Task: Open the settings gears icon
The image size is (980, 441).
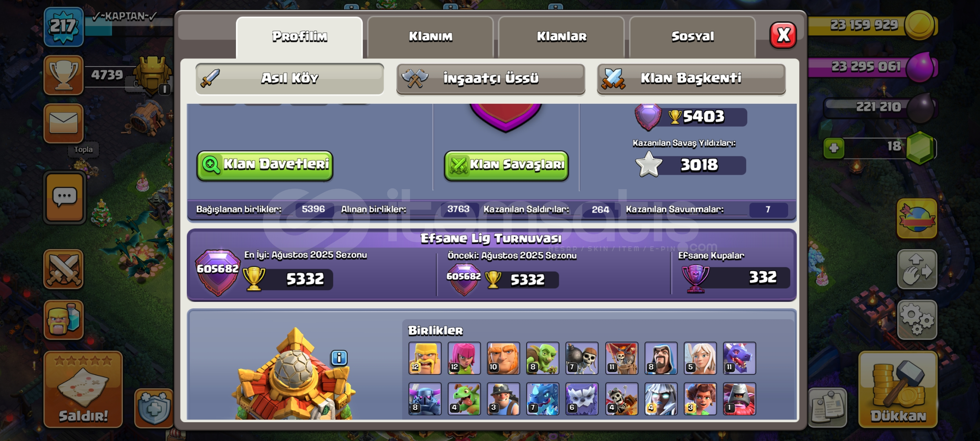Action: click(x=917, y=320)
